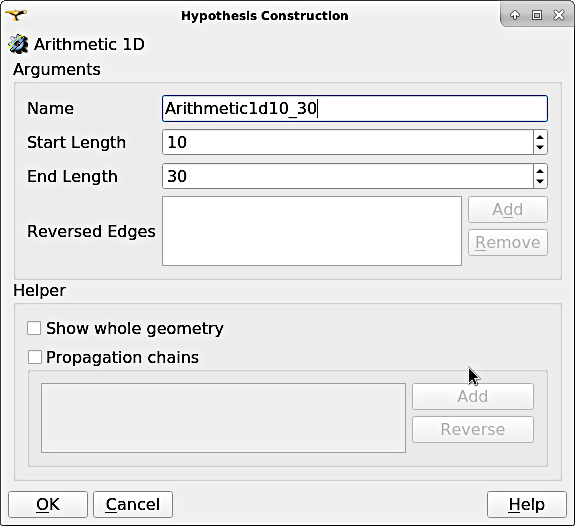Click the Reversed Edges list box
The height and width of the screenshot is (526, 575).
point(312,231)
